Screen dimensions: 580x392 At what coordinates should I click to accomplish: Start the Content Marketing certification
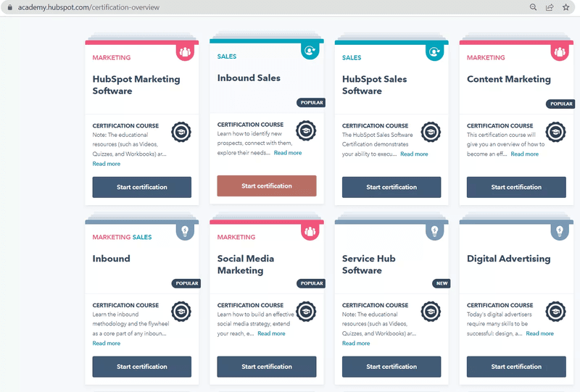[516, 187]
